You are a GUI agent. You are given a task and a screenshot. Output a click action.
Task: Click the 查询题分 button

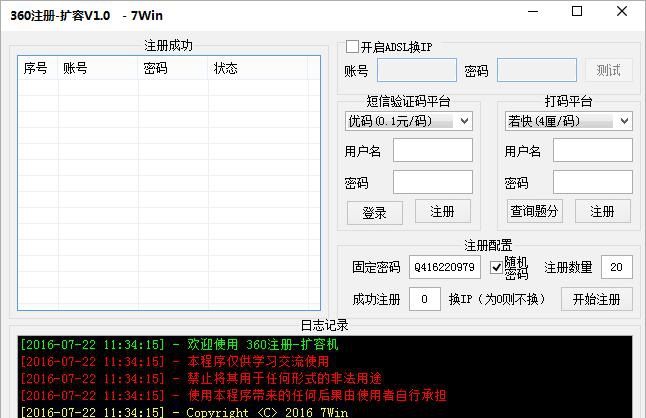[534, 211]
